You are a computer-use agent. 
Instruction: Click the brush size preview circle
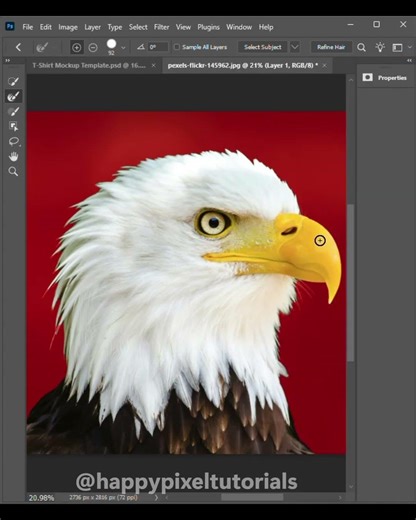[111, 44]
